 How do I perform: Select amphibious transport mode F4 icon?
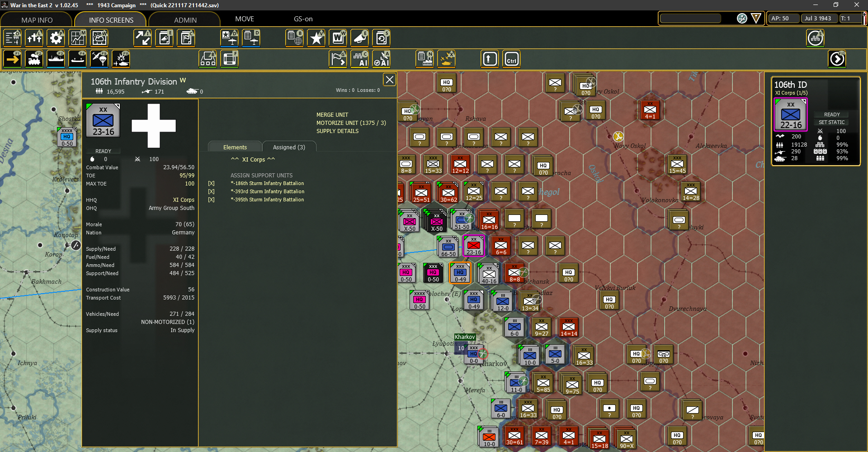click(78, 59)
